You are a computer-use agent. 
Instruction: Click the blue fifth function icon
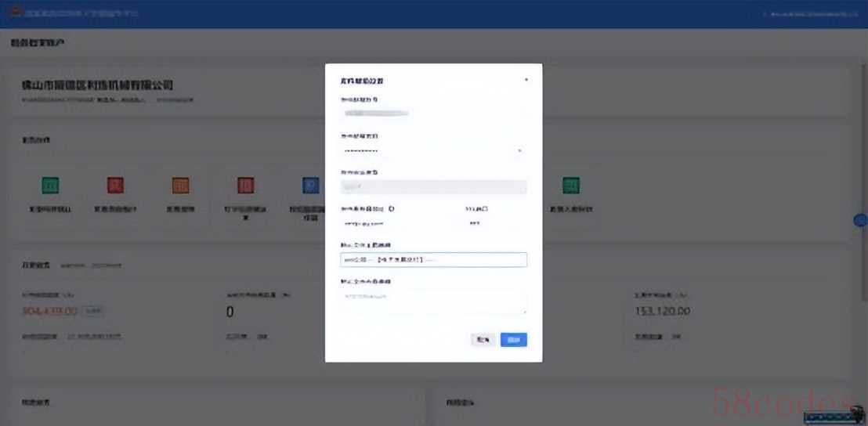click(x=310, y=186)
